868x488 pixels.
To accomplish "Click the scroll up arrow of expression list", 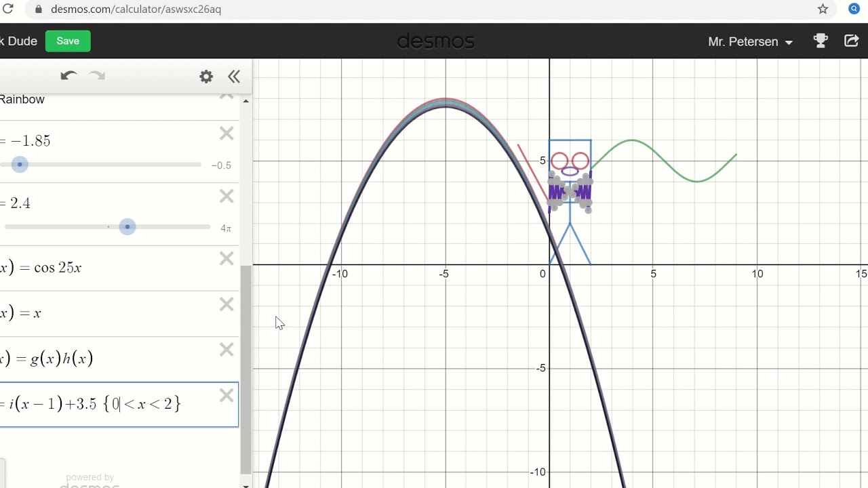I will point(245,101).
